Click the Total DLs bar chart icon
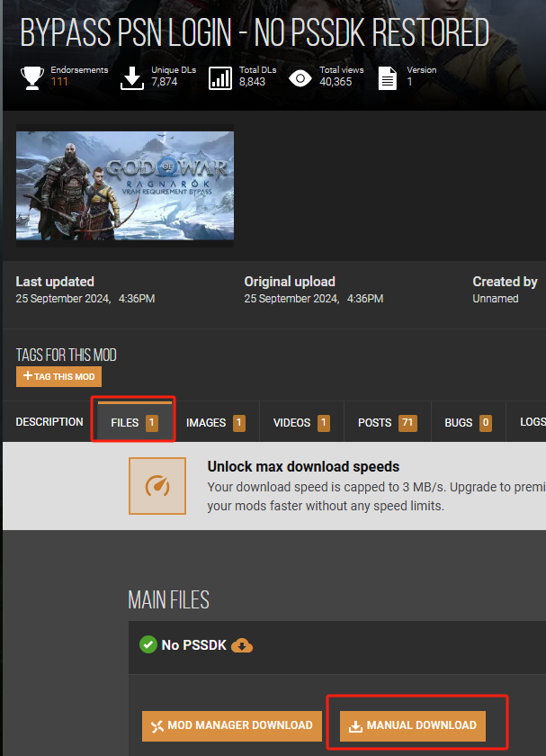 coord(220,77)
